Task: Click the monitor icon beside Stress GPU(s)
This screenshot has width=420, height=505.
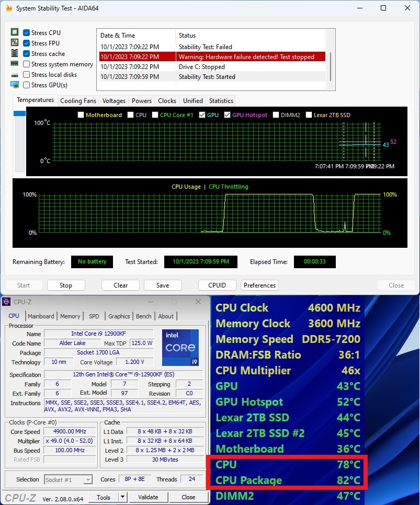Action: tap(15, 85)
